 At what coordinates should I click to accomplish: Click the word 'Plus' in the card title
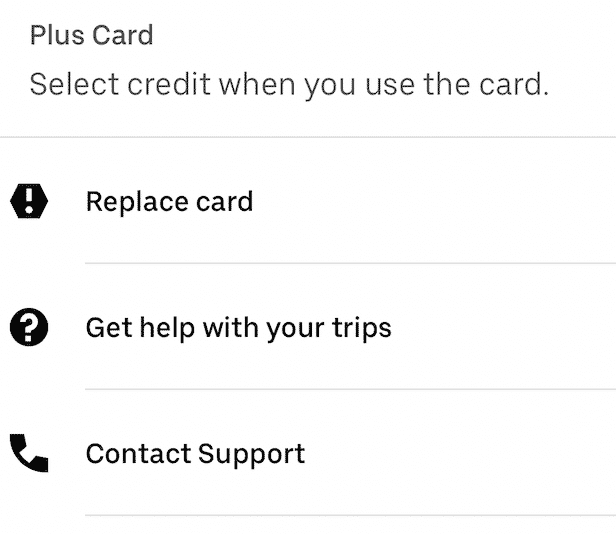[57, 35]
